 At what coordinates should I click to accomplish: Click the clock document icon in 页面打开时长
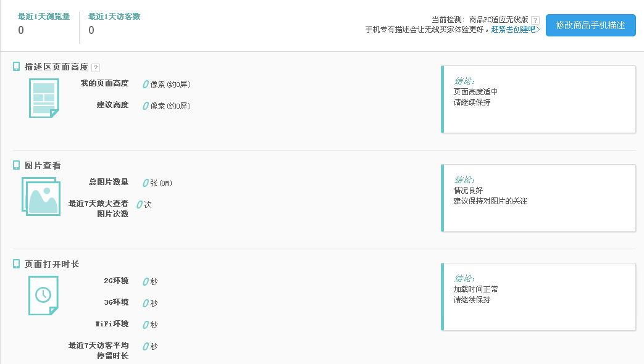43,296
